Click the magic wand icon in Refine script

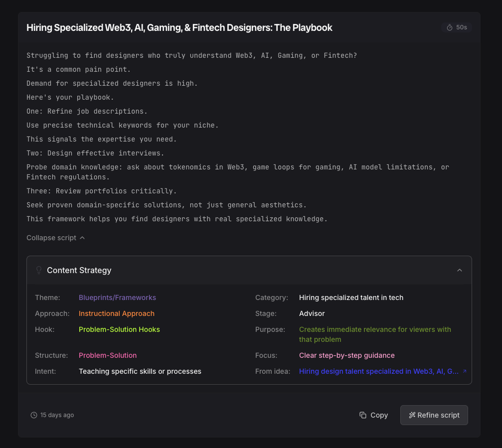(412, 415)
